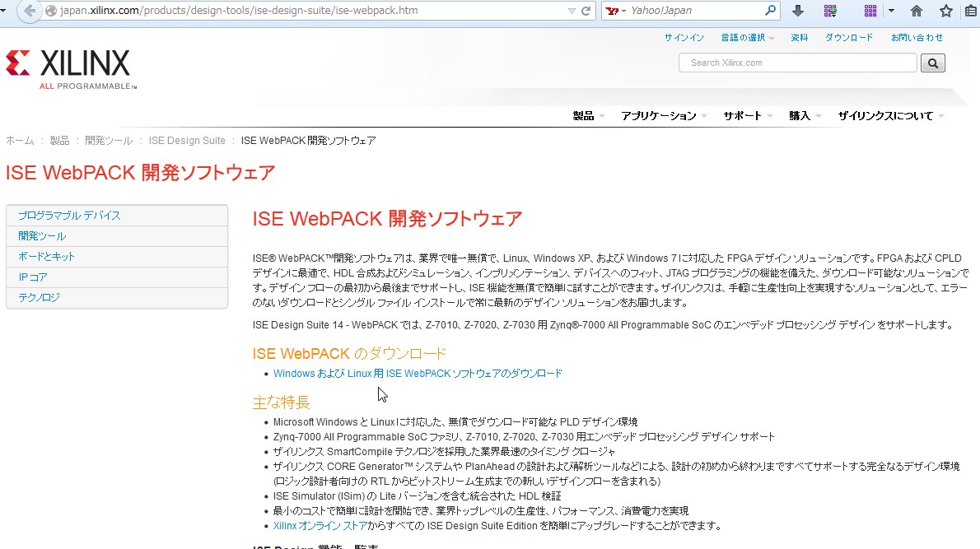Screen dimensions: 980x549
Task: Open the 資料 link
Action: 799,38
